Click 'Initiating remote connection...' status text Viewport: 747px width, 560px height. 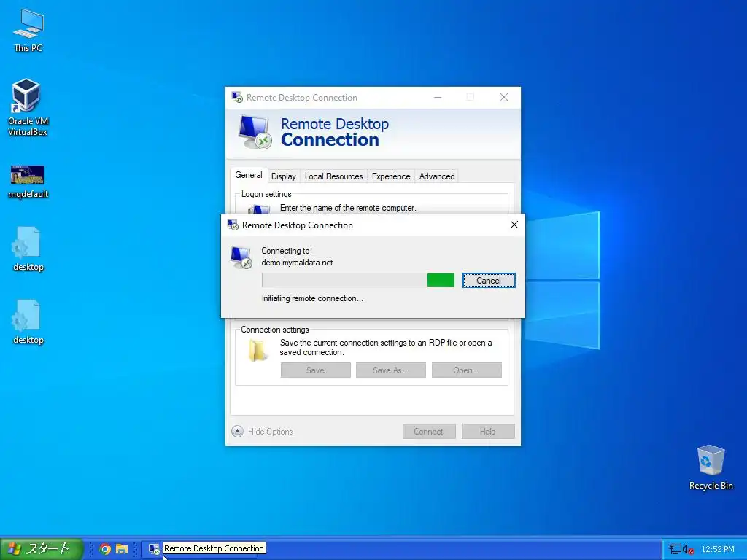pyautogui.click(x=312, y=298)
